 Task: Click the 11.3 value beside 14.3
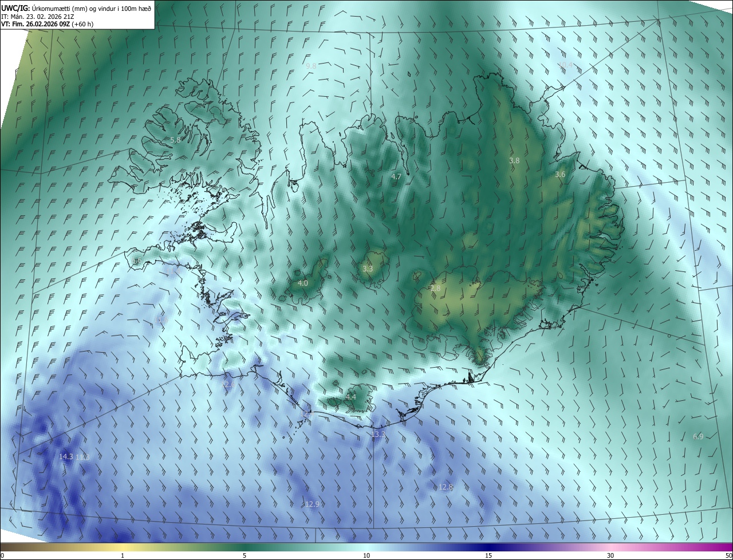click(x=83, y=457)
